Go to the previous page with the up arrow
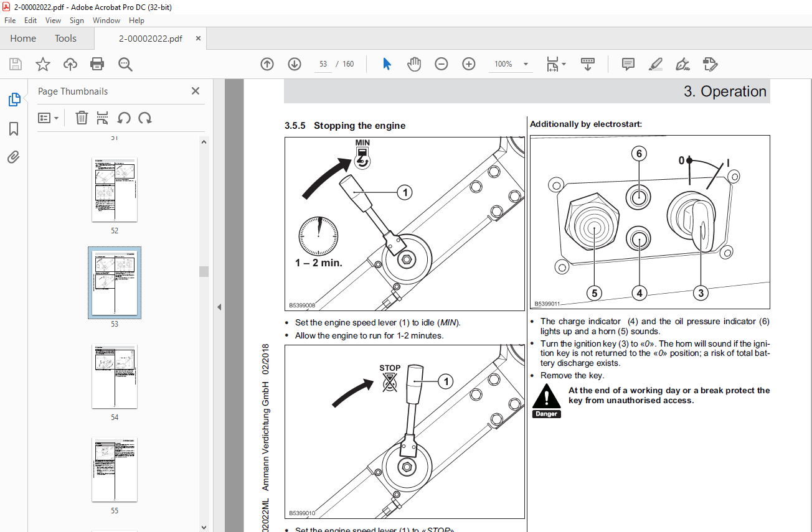812x532 pixels. 267,64
